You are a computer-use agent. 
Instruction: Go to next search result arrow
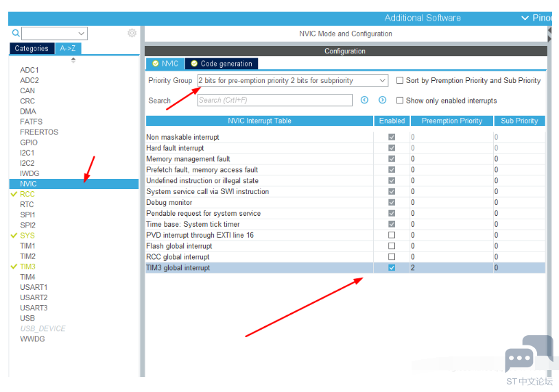[x=383, y=100]
